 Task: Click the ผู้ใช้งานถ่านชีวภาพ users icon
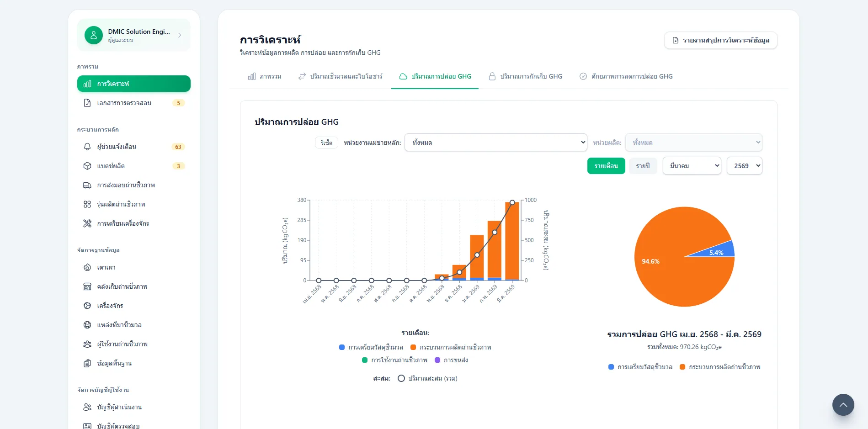87,344
